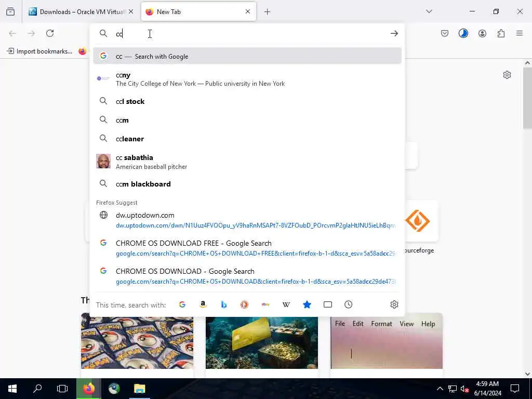Click the Firefox taskbar icon
Viewport: 532px width, 399px height.
point(88,389)
